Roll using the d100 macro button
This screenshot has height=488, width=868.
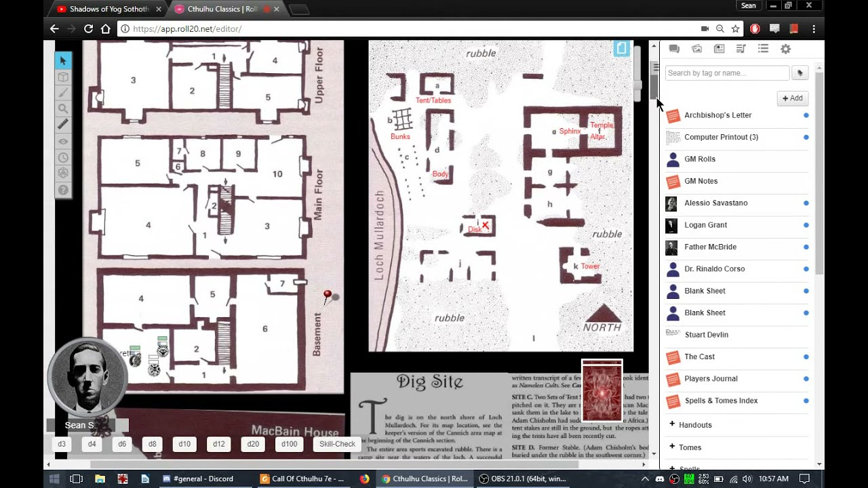click(x=289, y=444)
